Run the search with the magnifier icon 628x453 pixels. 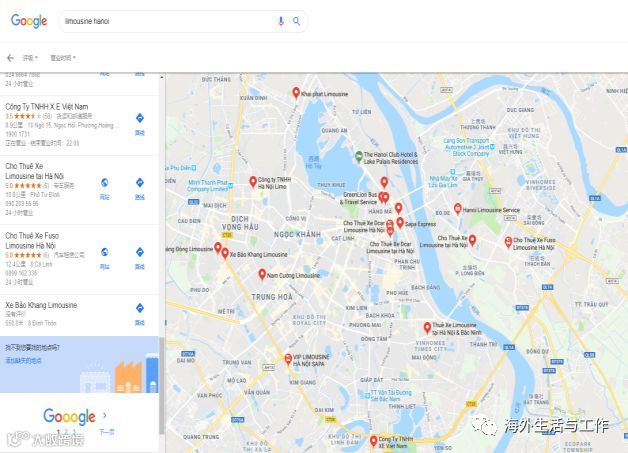tap(296, 21)
